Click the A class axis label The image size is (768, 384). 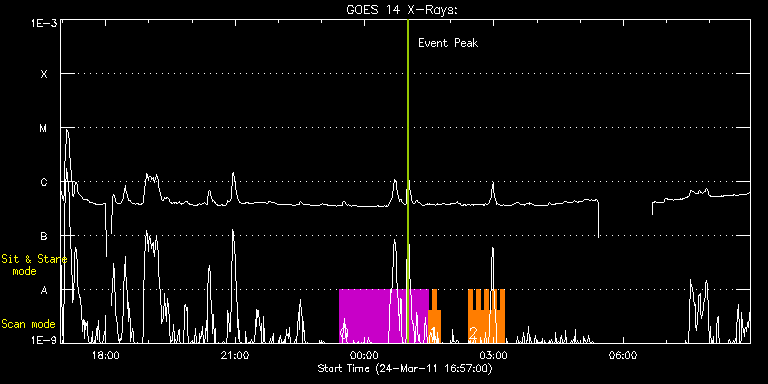[44, 290]
